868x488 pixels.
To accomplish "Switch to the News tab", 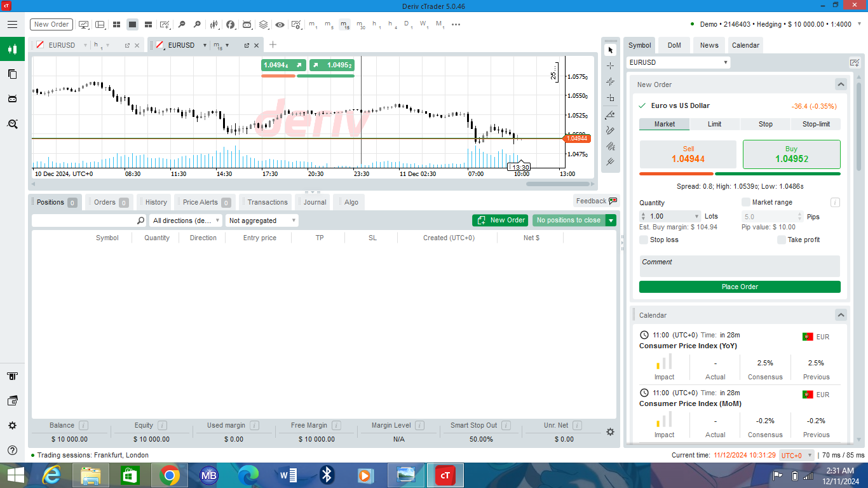I will coord(709,45).
